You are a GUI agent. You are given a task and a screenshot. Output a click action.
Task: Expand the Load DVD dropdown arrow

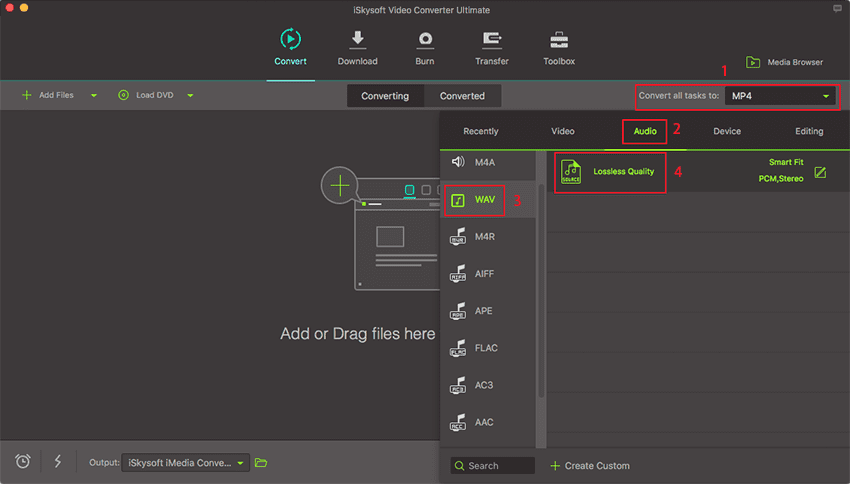(190, 96)
